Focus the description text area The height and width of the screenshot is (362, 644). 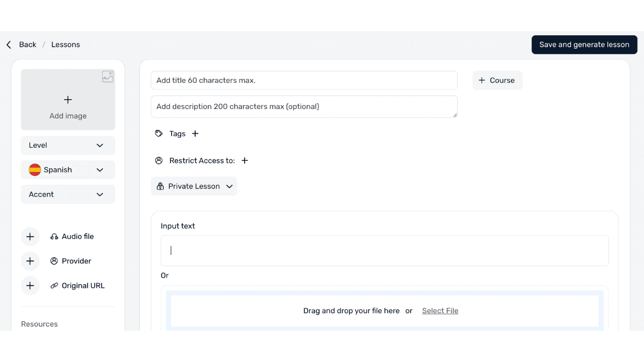click(304, 107)
